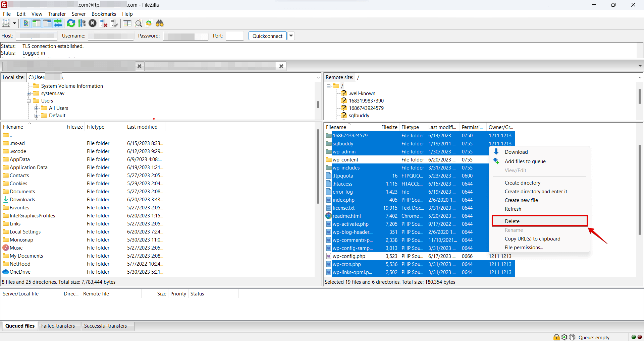
Task: Open the Transfer menu
Action: click(x=57, y=14)
